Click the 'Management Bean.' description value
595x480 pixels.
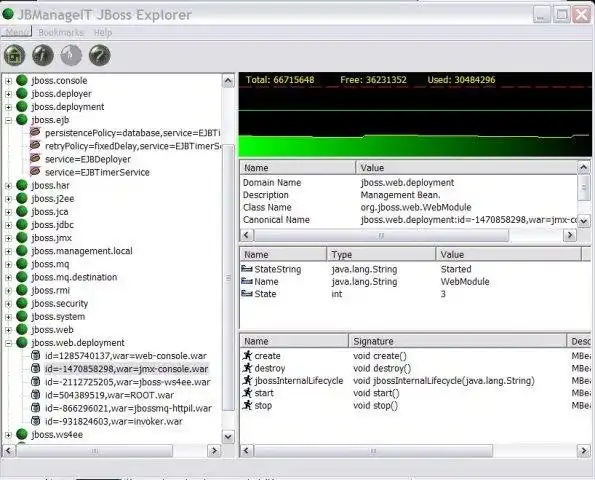[x=400, y=195]
